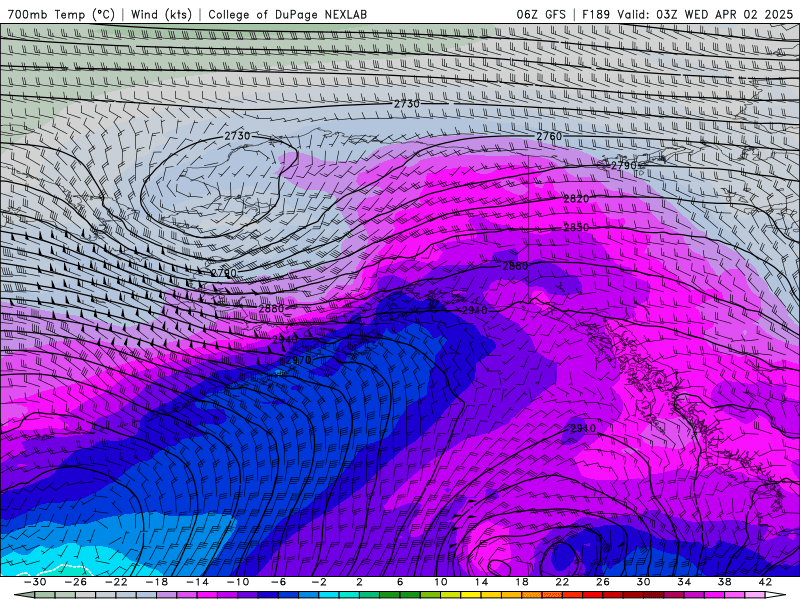This screenshot has height=600, width=800.
Task: Click the "06Z GFS" model run label
Action: [x=541, y=14]
